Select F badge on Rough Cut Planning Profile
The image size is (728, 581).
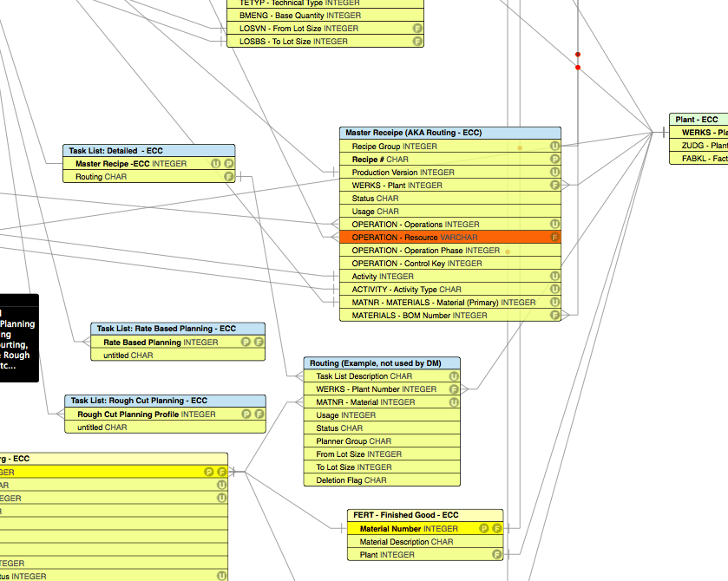tap(259, 414)
